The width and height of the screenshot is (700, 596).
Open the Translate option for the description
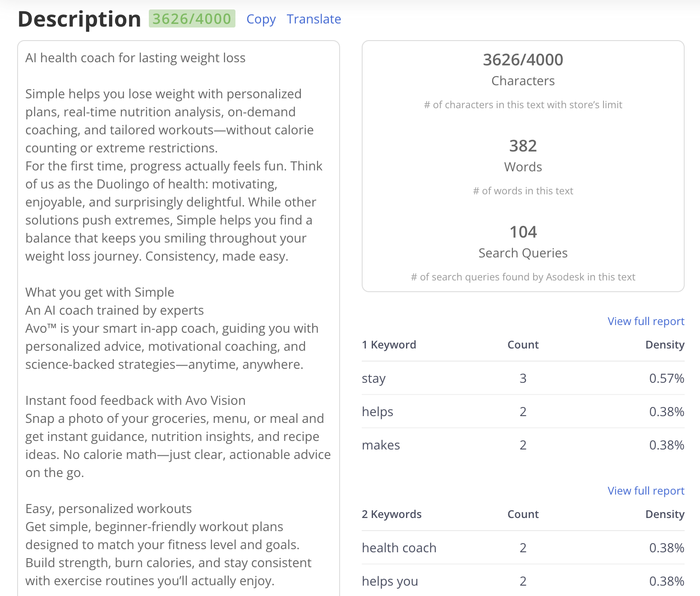313,19
